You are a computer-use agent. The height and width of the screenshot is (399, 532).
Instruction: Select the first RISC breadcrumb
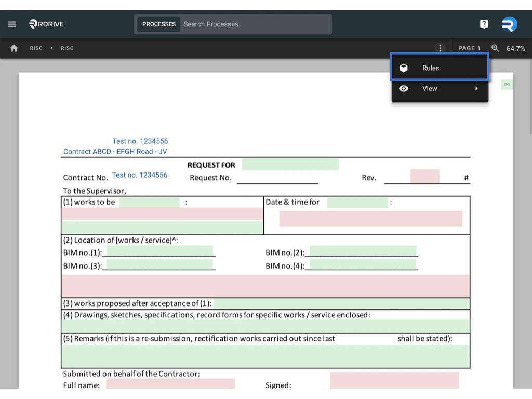[x=36, y=48]
